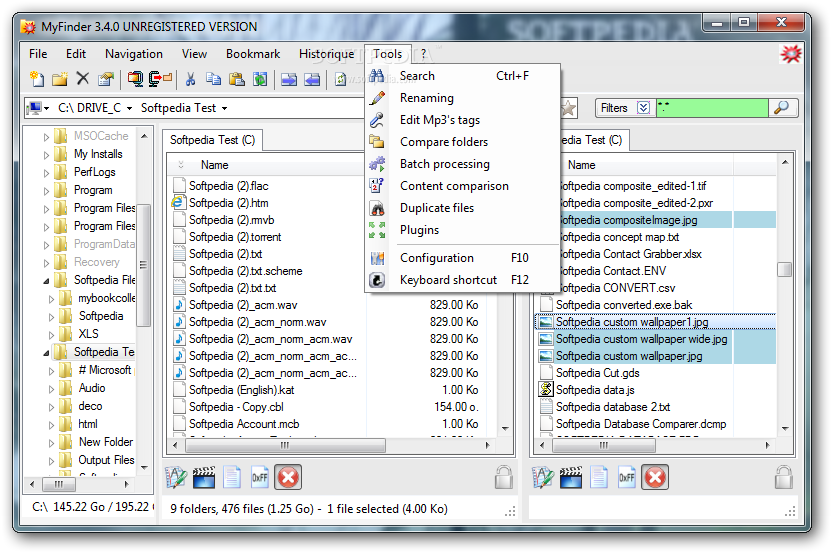Click left panel movie clapper icon
The height and width of the screenshot is (553, 832).
tap(204, 477)
